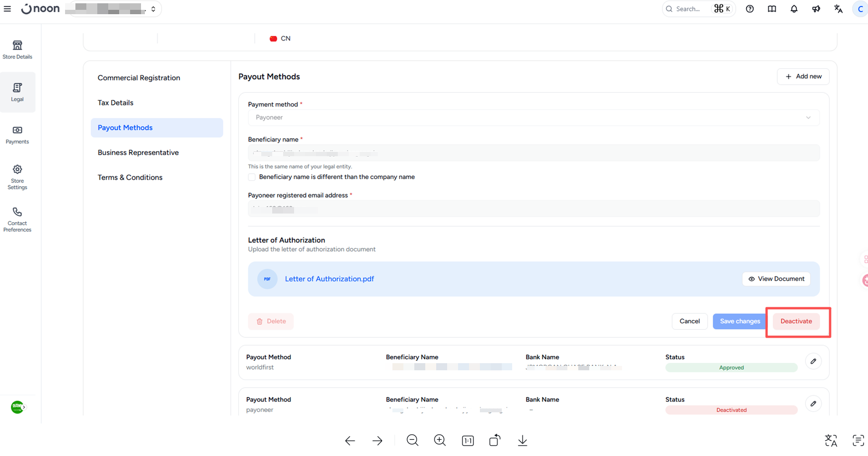
Task: Click the Deactivate button
Action: tap(796, 321)
